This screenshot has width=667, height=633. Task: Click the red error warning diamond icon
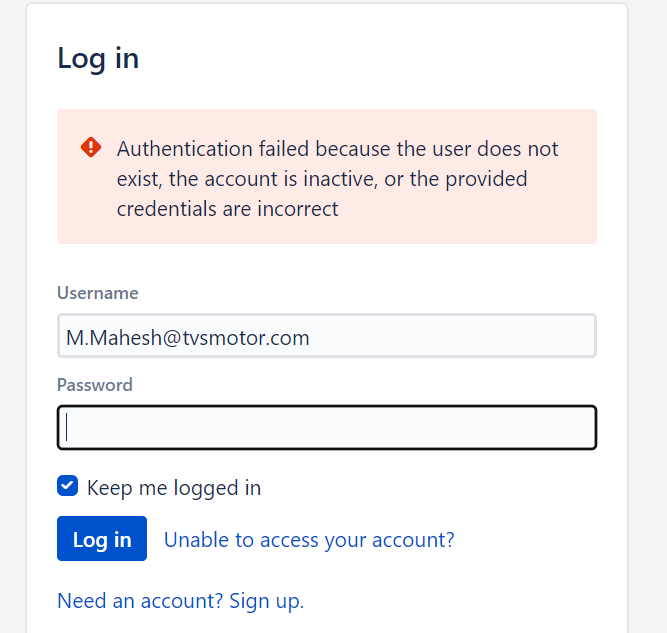91,147
